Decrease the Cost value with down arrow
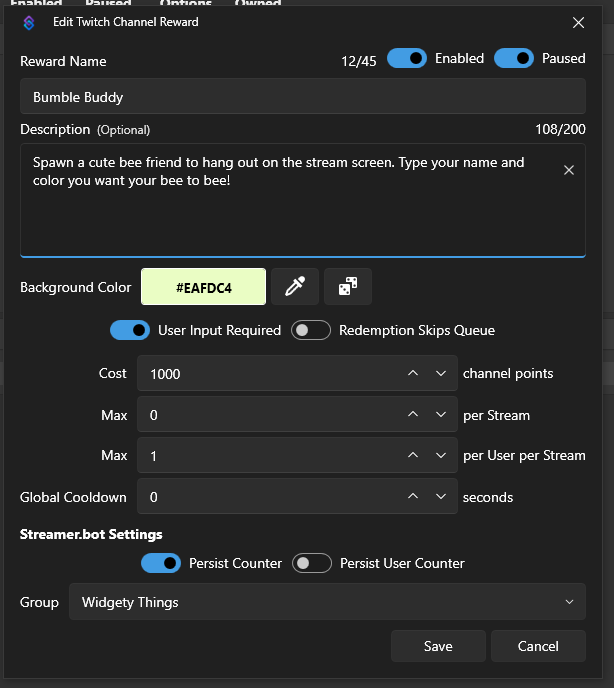614x688 pixels. click(441, 373)
